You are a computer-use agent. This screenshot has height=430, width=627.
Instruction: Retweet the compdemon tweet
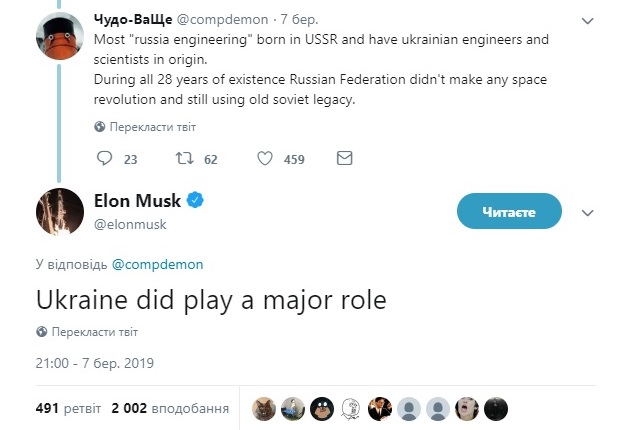coord(184,158)
